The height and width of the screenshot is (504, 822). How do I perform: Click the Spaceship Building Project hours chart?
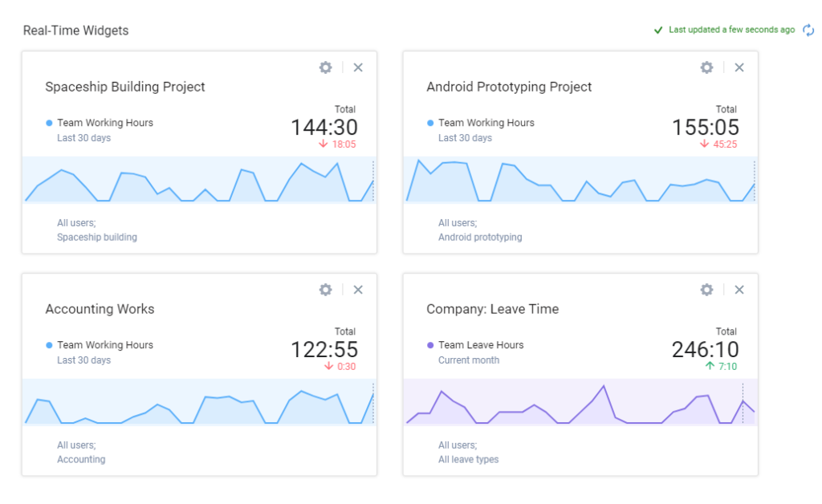(199, 180)
